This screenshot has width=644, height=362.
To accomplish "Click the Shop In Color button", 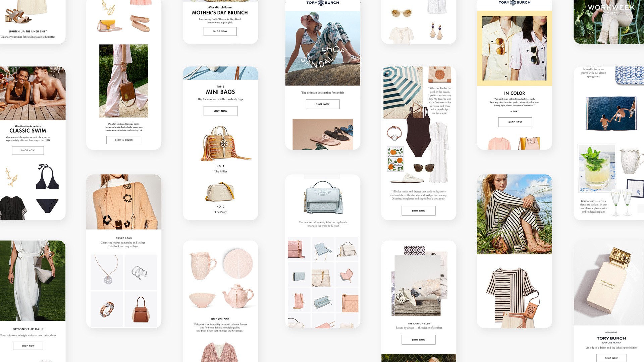I will (x=124, y=140).
